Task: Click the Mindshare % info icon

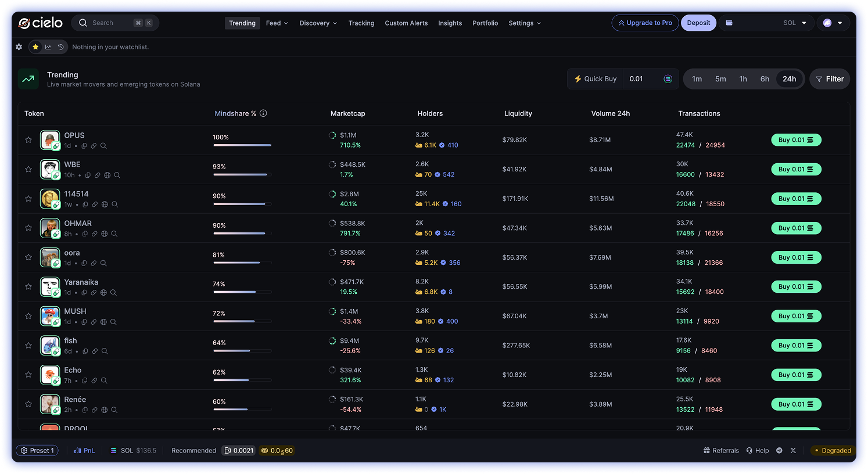Action: pos(263,113)
